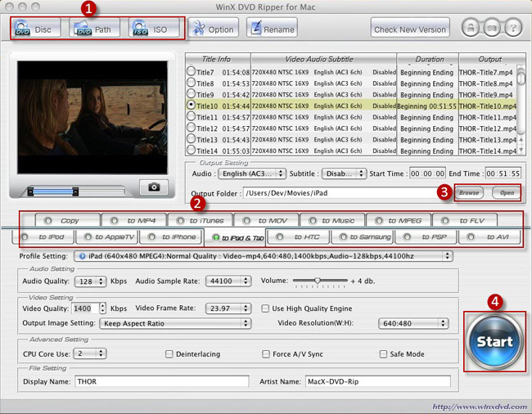Switch to the to FLV tab
This screenshot has width=532, height=414.
465,220
